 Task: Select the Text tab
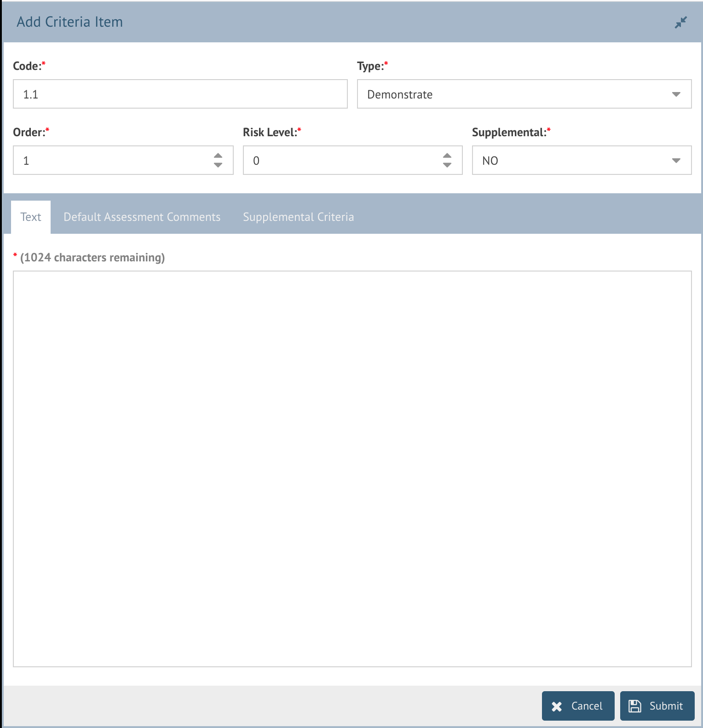31,217
